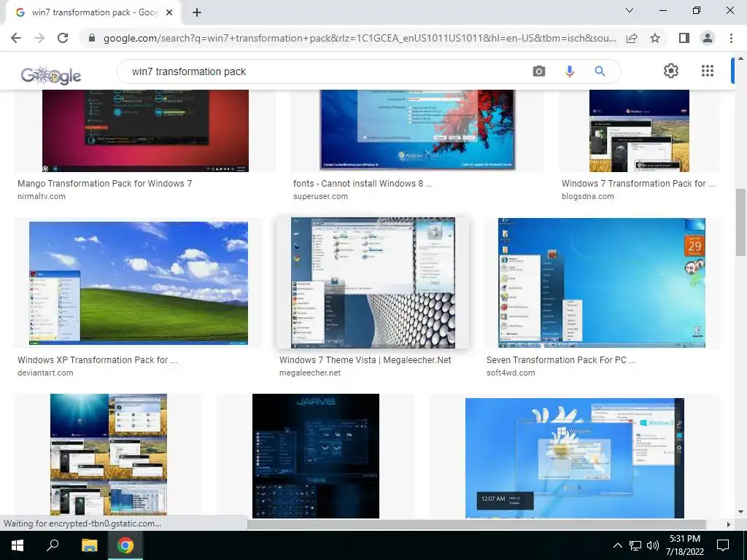Open the fonts - Cannot install Windows 8 link
Screen dimensions: 747x560
tap(363, 183)
